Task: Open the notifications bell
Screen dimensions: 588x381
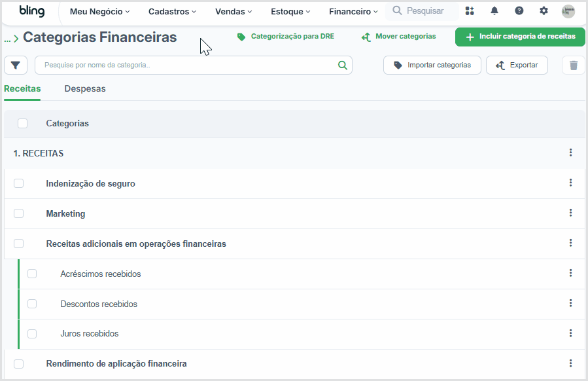Action: (494, 11)
